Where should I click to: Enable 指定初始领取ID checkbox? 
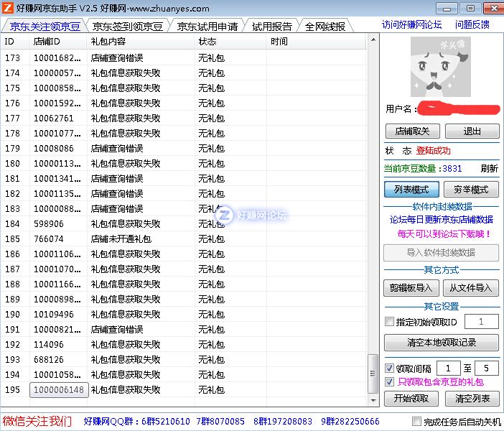click(389, 322)
